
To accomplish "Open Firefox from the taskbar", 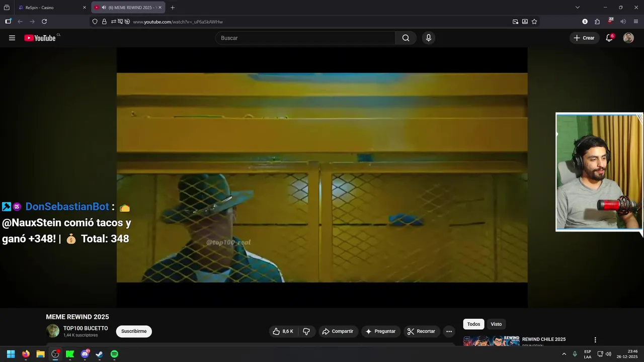I will coord(26,354).
